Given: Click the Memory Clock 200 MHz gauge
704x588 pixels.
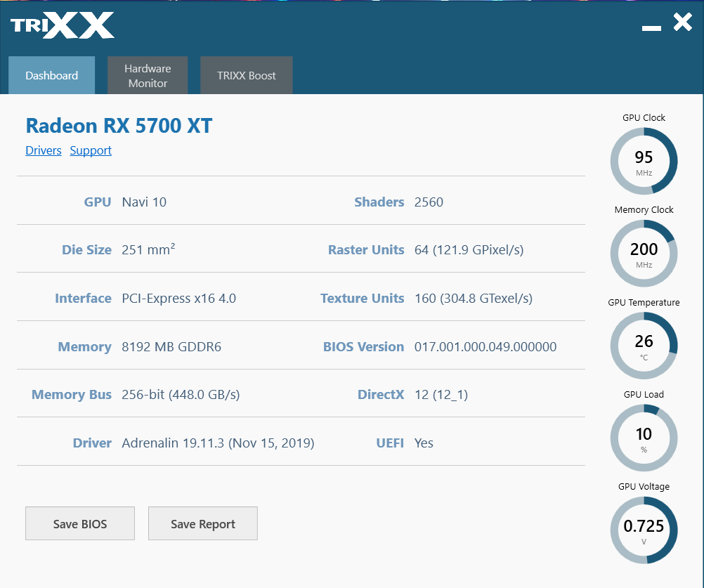Looking at the screenshot, I should pyautogui.click(x=644, y=254).
